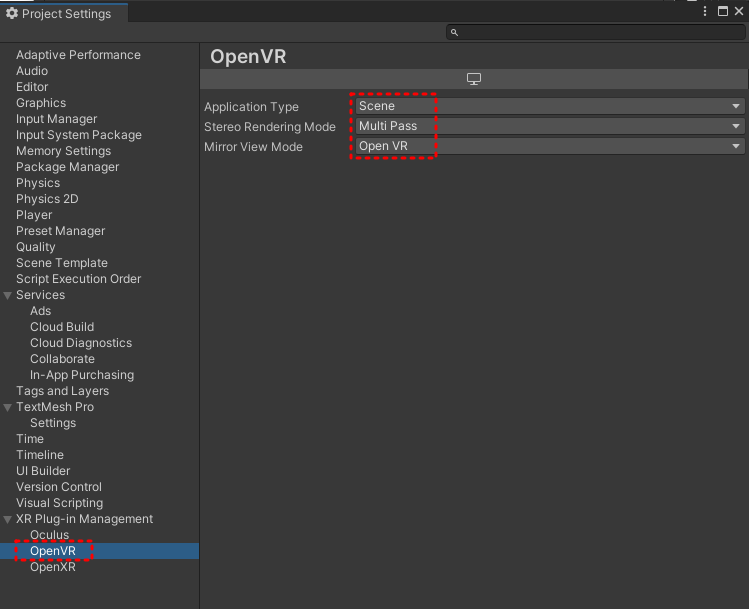Open Time settings
The width and height of the screenshot is (749, 609).
tap(30, 439)
